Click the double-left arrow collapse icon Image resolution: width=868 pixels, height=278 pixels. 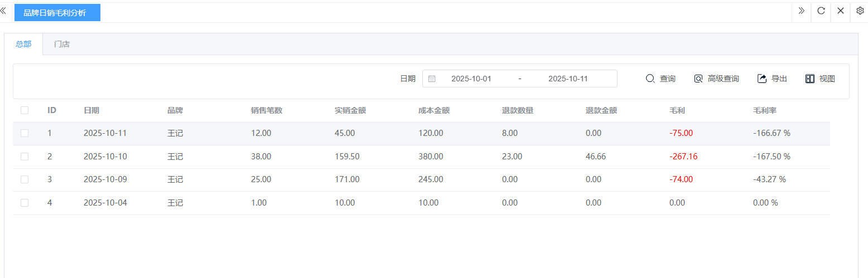click(3, 11)
